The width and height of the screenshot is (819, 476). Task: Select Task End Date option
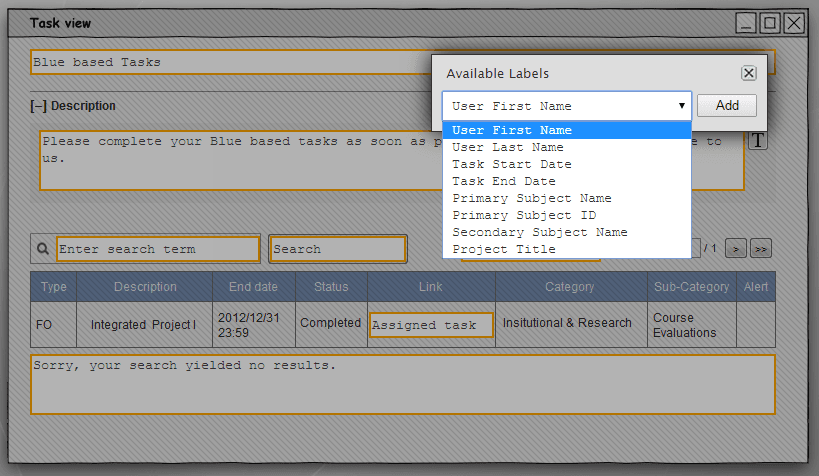pos(567,181)
